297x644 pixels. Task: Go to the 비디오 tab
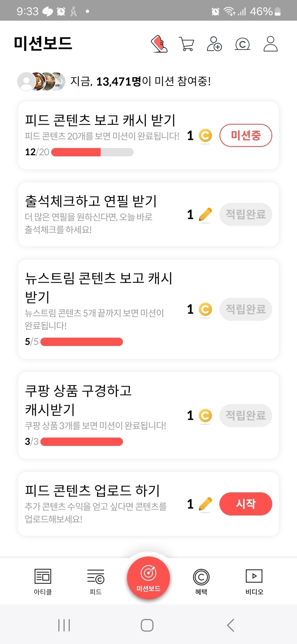(254, 581)
